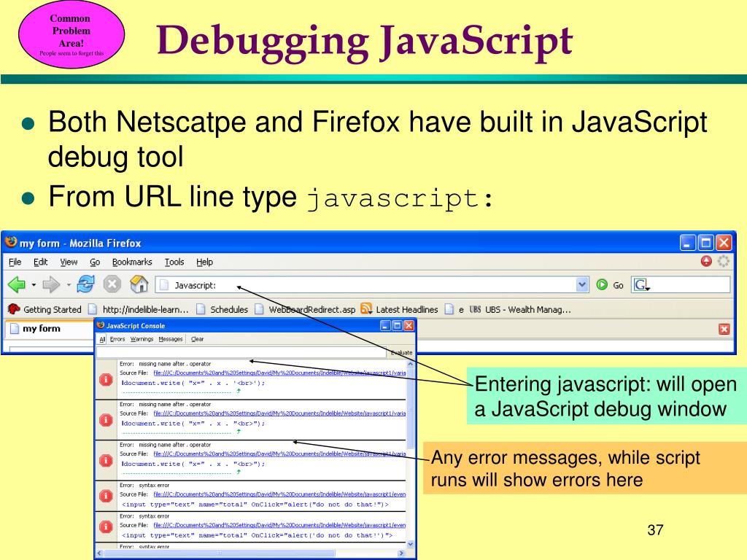This screenshot has height=560, width=747.
Task: Click the Evaluate button in the console
Action: coord(401,352)
